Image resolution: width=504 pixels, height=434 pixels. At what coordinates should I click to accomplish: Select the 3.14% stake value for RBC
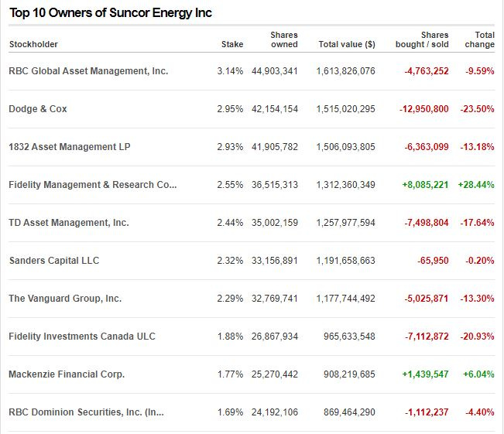pyautogui.click(x=230, y=71)
